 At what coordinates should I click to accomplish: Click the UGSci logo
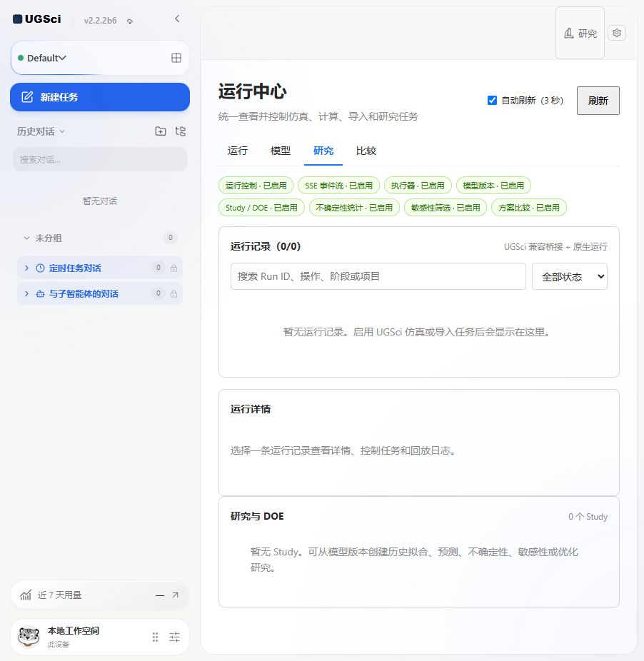coord(36,19)
